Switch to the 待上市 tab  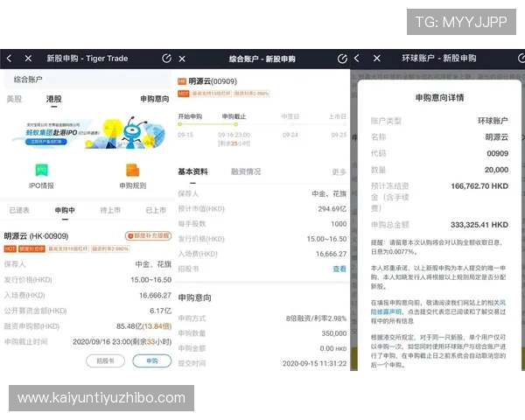coord(110,210)
